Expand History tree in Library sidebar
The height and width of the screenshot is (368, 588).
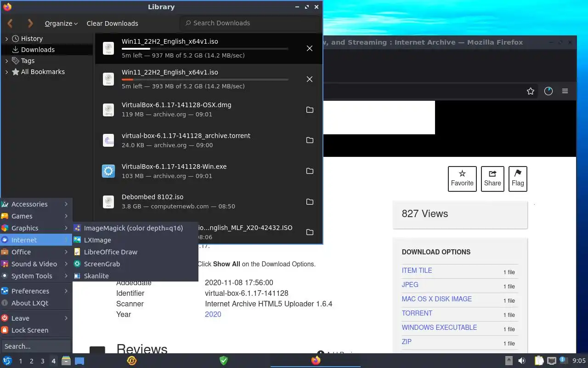pos(6,39)
